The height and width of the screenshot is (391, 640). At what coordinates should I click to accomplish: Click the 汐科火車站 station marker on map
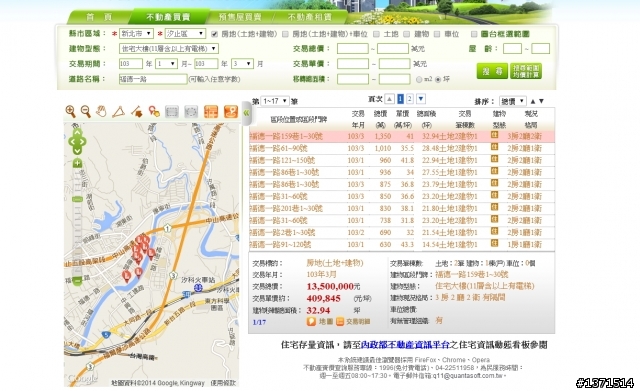pyautogui.click(x=198, y=288)
